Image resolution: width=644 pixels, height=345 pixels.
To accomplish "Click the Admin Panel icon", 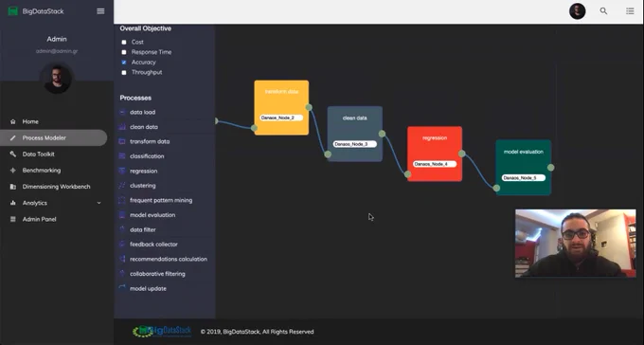I will tap(12, 219).
